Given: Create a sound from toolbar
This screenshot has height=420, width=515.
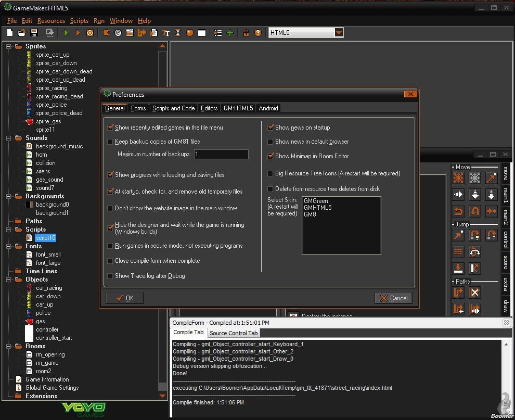Looking at the screenshot, I should pyautogui.click(x=118, y=33).
